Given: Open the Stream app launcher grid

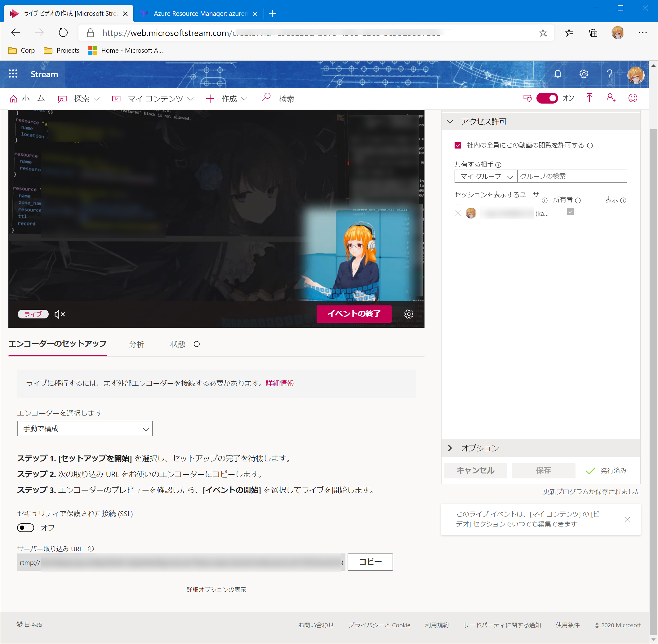Looking at the screenshot, I should 13,74.
